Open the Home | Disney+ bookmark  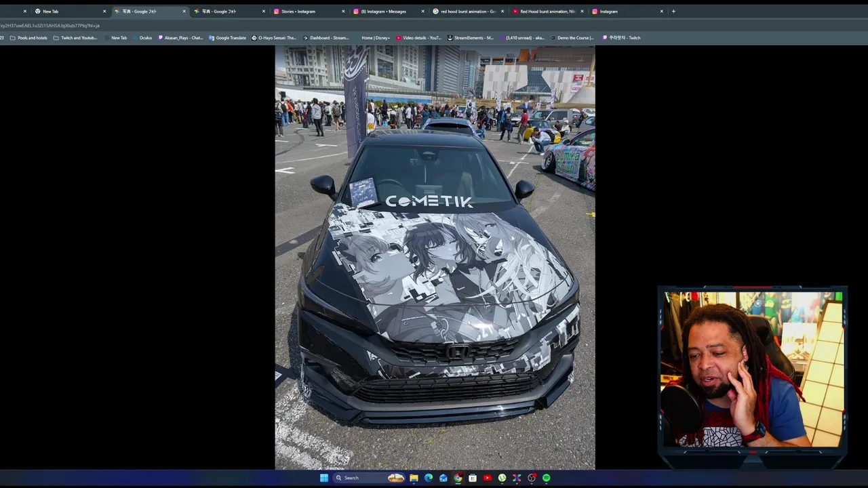point(372,38)
